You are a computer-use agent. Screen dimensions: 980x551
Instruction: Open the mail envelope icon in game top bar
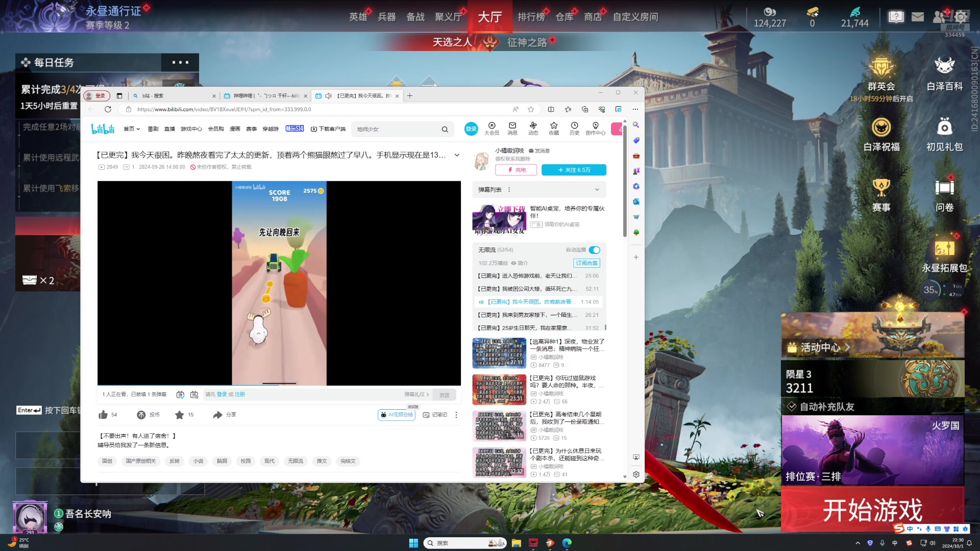tap(918, 17)
